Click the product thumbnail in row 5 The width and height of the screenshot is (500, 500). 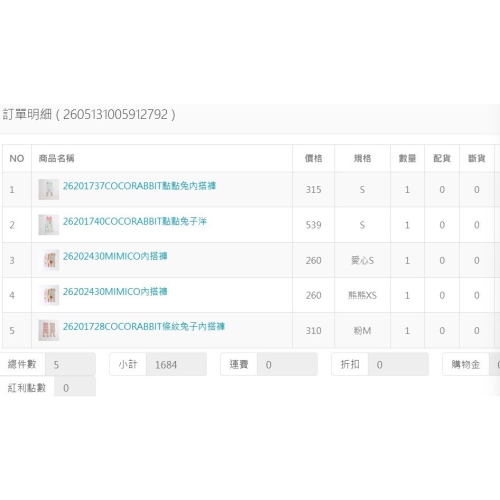[49, 330]
